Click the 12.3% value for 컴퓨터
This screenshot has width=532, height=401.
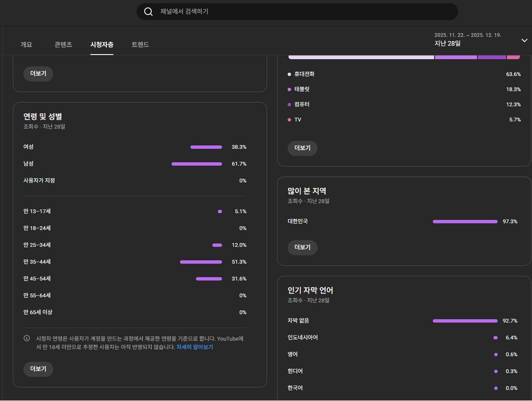pos(513,104)
